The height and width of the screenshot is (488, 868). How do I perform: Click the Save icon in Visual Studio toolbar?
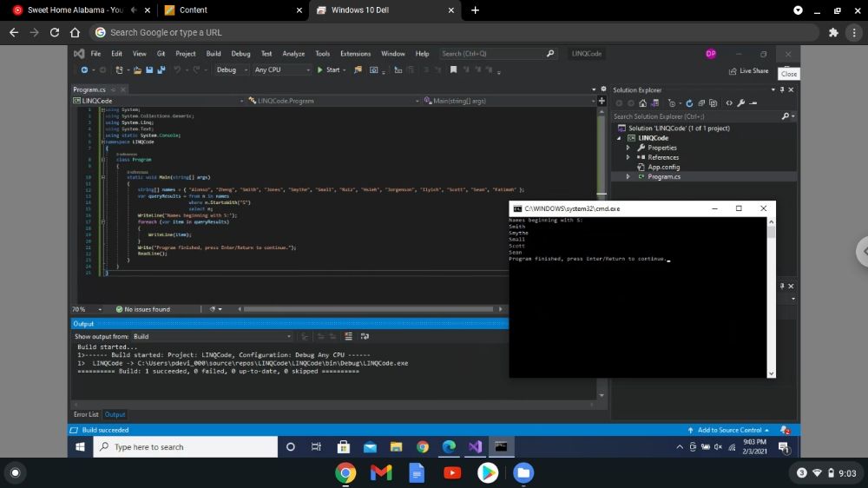coord(149,69)
